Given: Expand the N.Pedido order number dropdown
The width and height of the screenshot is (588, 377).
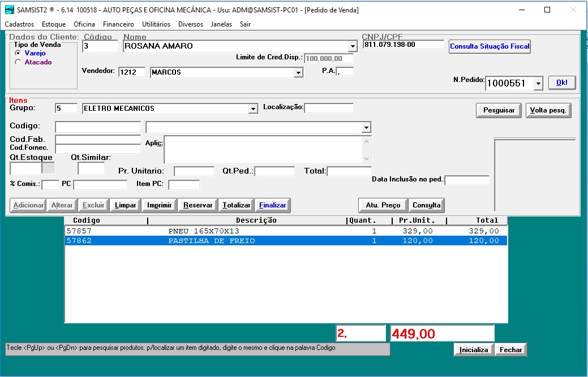Looking at the screenshot, I should [x=538, y=83].
